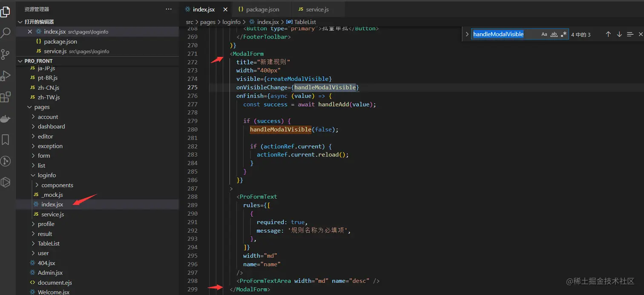Open pt-BR.js in the file tree
Image resolution: width=644 pixels, height=295 pixels.
[47, 78]
